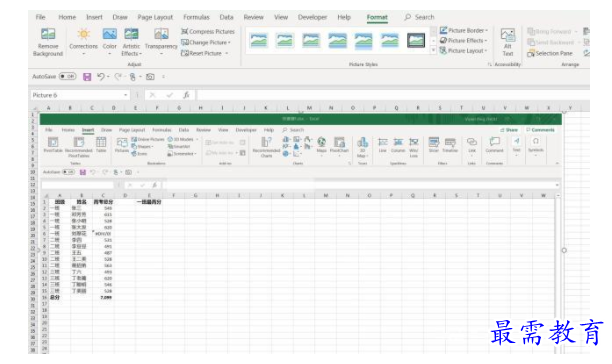
Task: Select column H header
Action: [x=201, y=108]
